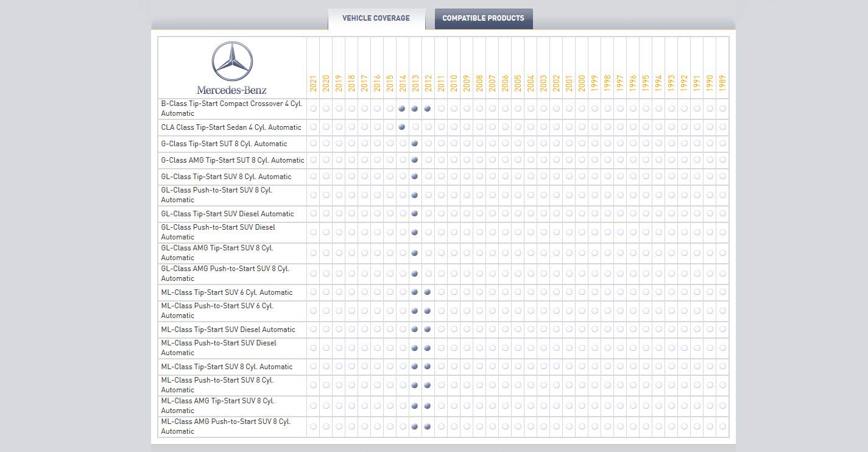Click ML-Class Tip-Start SUV 6 Cyl. label
The image size is (868, 452).
pyautogui.click(x=227, y=292)
